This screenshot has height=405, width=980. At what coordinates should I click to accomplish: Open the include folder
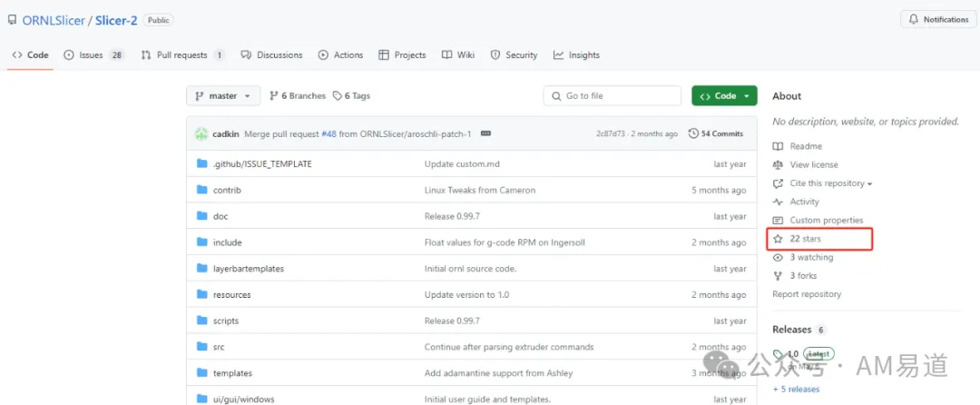[x=228, y=242]
